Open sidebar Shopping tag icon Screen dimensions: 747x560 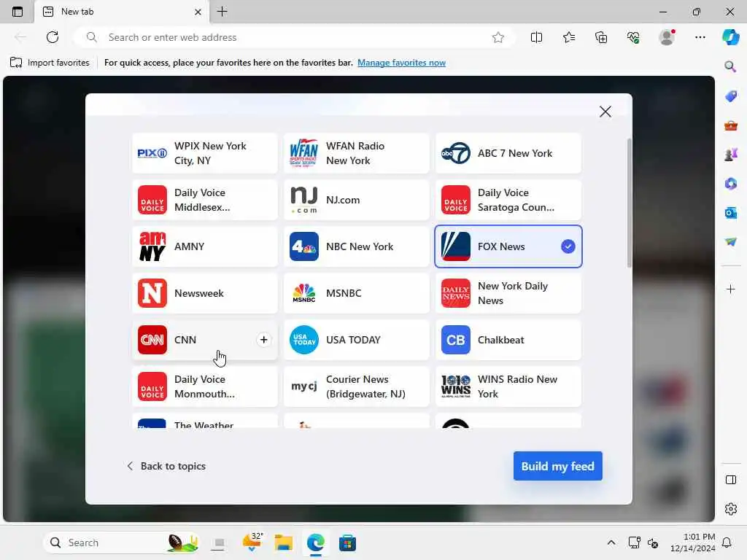[x=730, y=96]
